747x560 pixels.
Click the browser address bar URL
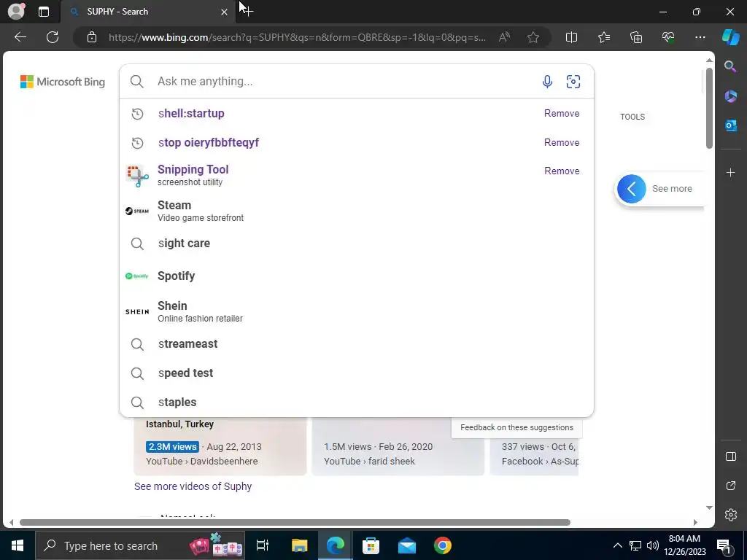click(x=298, y=37)
